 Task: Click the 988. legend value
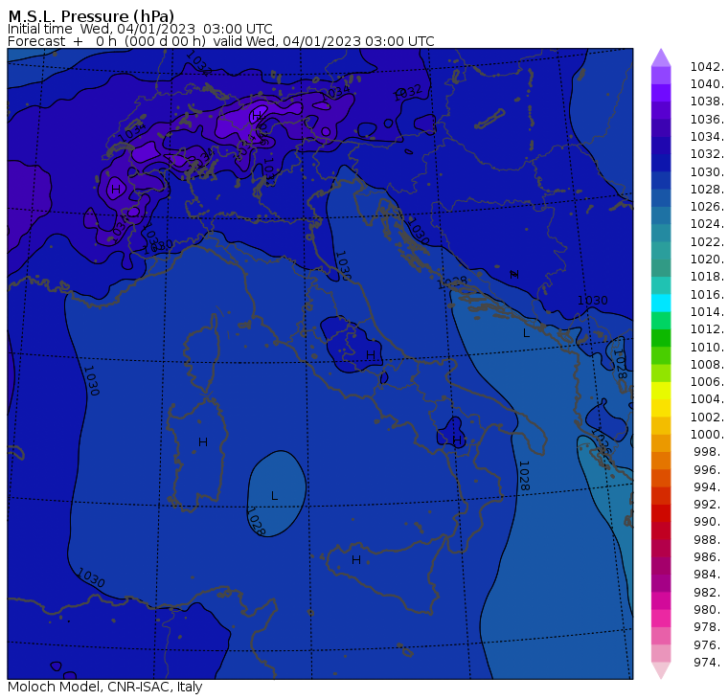709,539
